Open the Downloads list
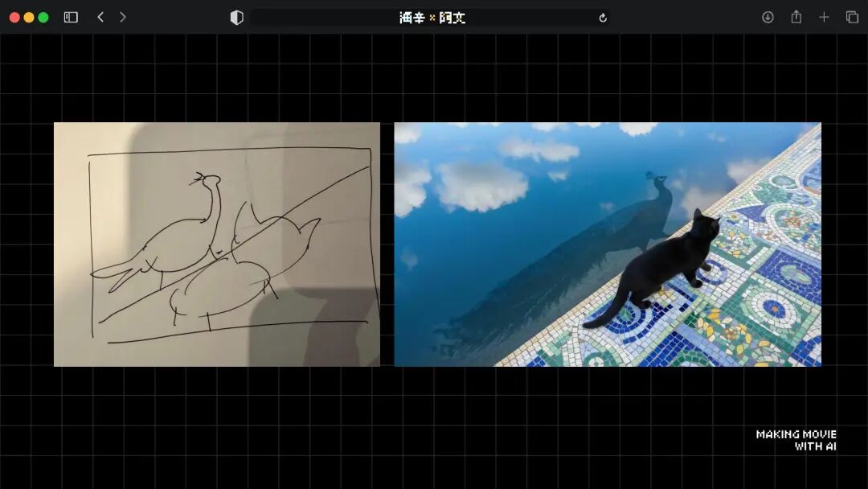This screenshot has width=868, height=489. coord(769,16)
